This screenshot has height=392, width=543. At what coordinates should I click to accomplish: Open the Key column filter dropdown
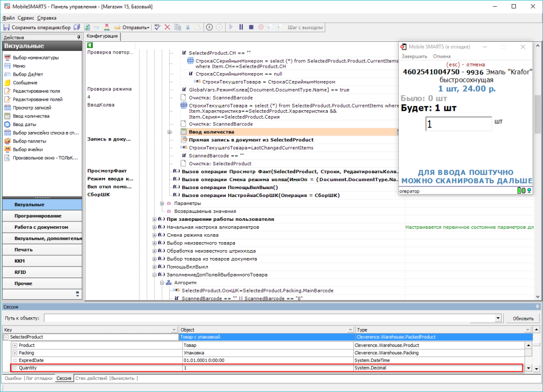click(x=174, y=329)
